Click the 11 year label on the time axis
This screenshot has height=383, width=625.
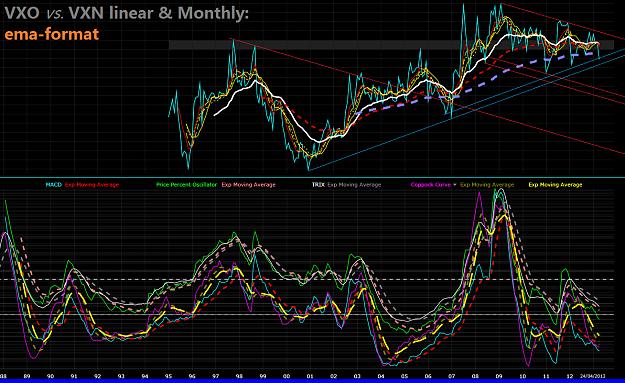[546, 376]
